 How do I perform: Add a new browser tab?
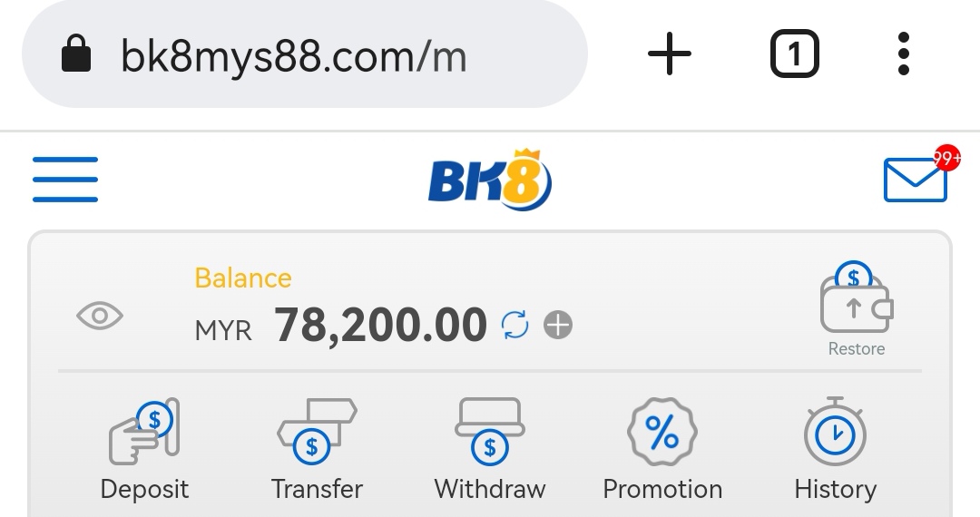tap(670, 54)
